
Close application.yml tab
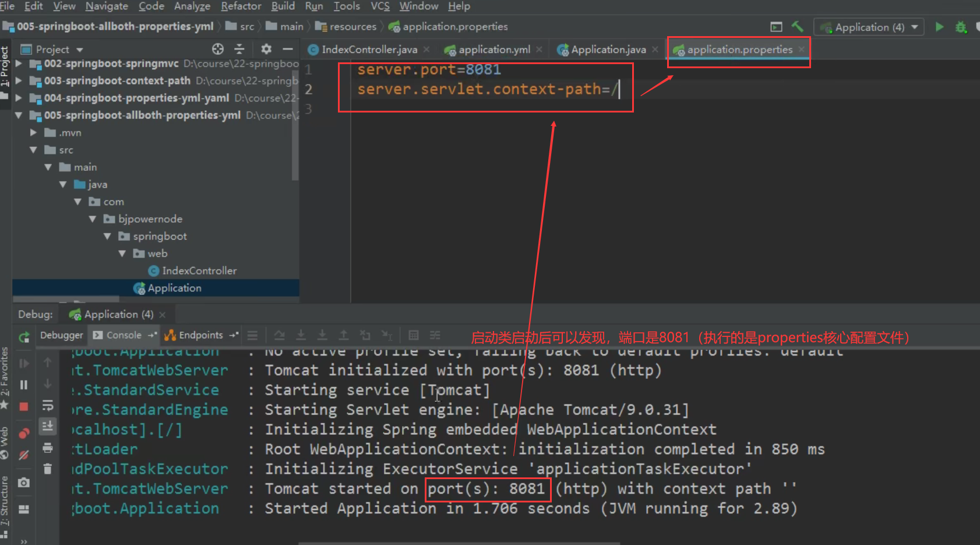coord(539,50)
